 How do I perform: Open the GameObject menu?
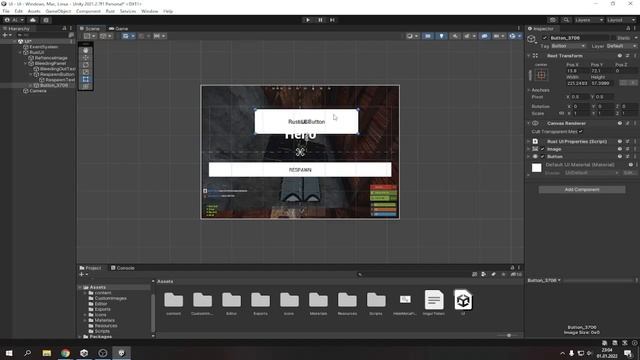pos(58,11)
